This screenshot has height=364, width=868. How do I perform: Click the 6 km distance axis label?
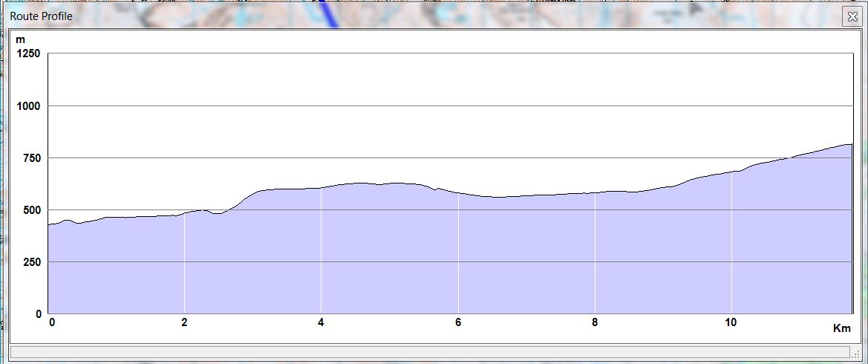(x=458, y=322)
